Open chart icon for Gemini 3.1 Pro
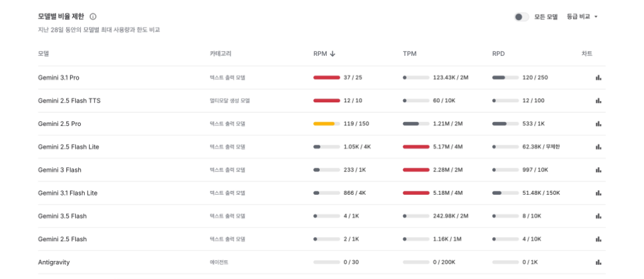This screenshot has width=644, height=279. click(x=598, y=77)
